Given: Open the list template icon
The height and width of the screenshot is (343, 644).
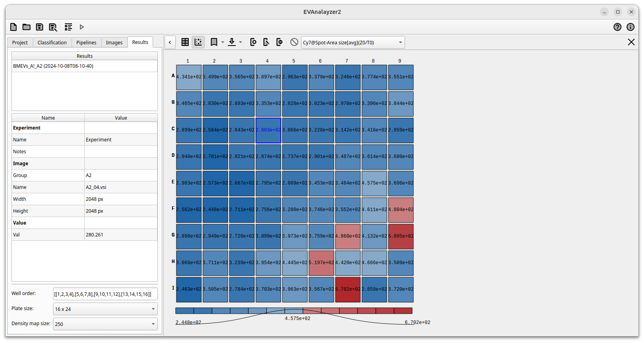Looking at the screenshot, I should [x=68, y=27].
